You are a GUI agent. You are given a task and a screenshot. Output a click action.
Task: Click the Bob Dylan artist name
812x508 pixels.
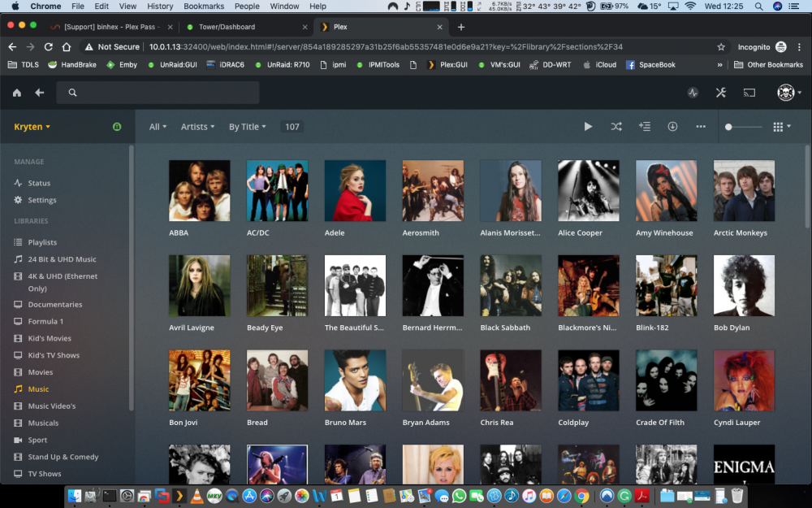732,328
